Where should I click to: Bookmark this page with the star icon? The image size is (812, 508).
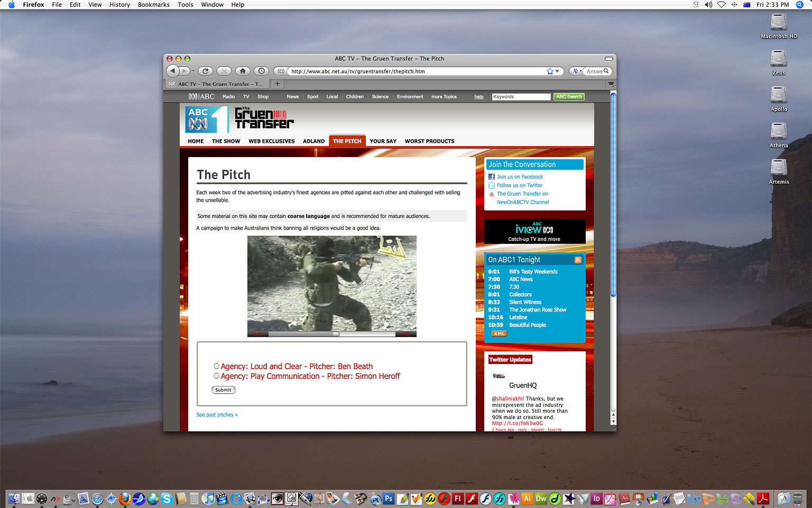(x=550, y=71)
